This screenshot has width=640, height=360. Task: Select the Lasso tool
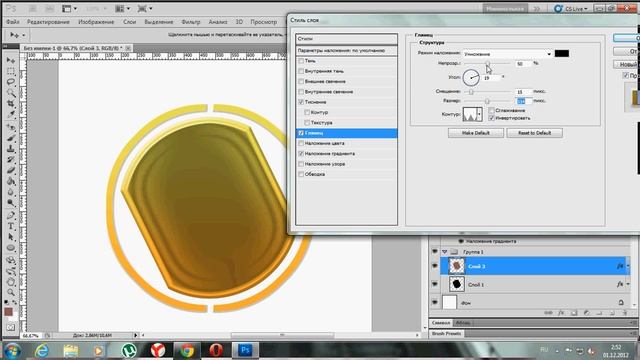[11, 82]
